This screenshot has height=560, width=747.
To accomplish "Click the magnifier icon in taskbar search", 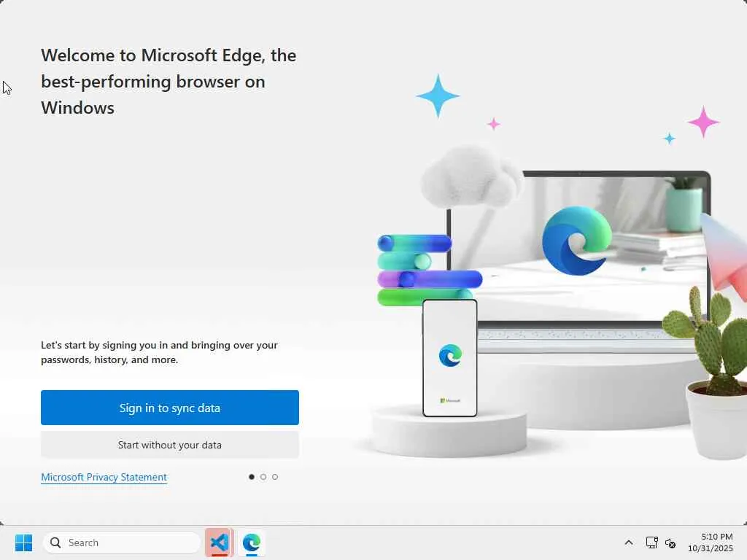I will click(55, 542).
